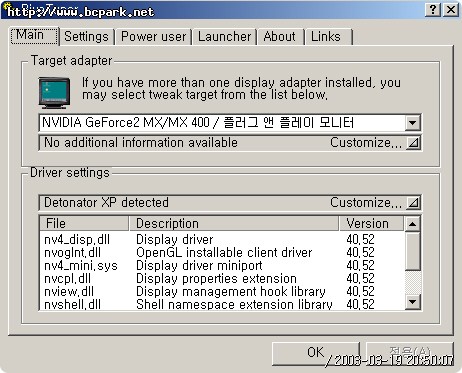This screenshot has height=373, width=462.
Task: Switch to the Launcher tab
Action: [224, 37]
